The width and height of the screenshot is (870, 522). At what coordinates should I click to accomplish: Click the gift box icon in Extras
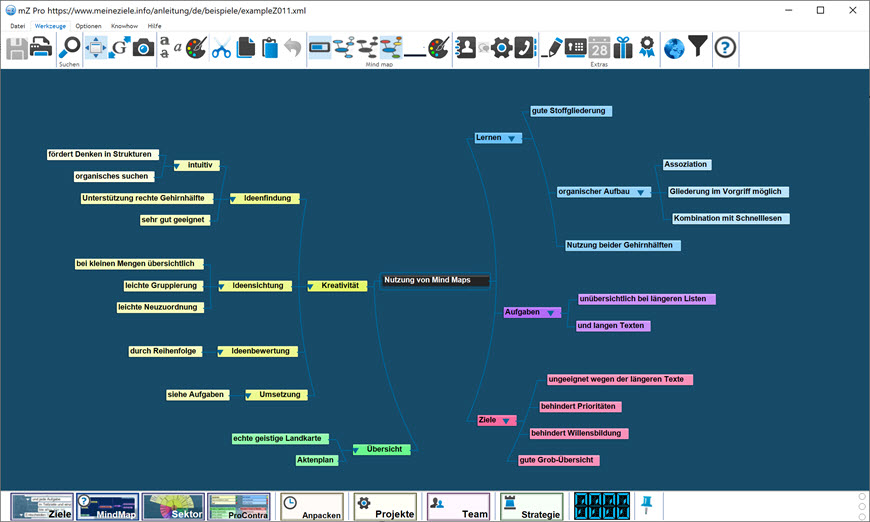[623, 47]
